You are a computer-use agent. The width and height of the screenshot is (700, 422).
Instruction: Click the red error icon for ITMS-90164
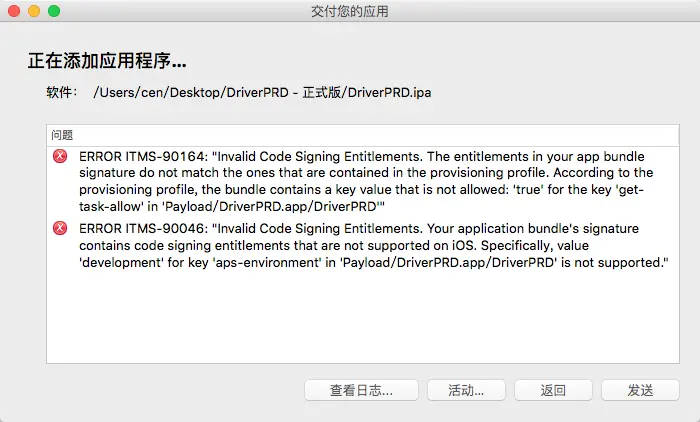pyautogui.click(x=60, y=156)
